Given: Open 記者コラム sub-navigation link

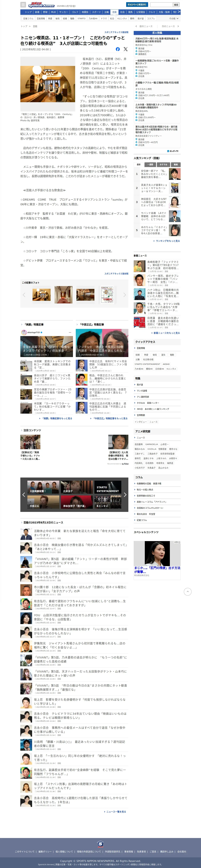Looking at the screenshot, I should tap(28, 19).
